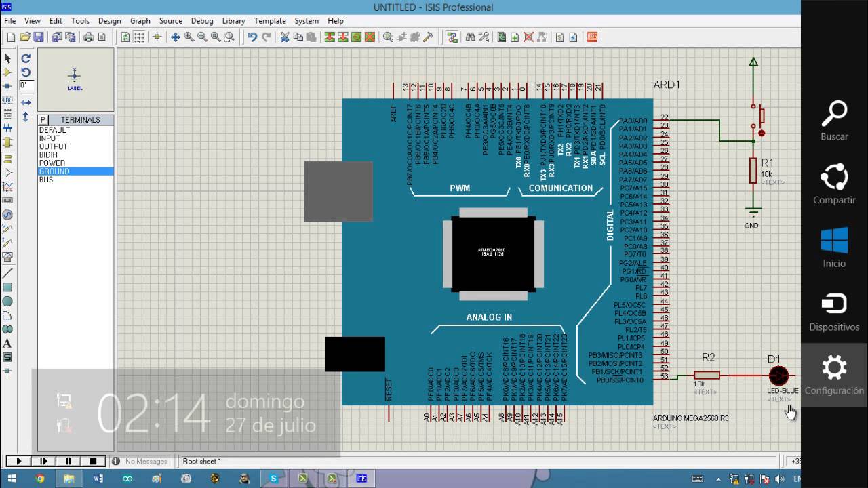
Task: Toggle the grid display
Action: click(x=138, y=37)
